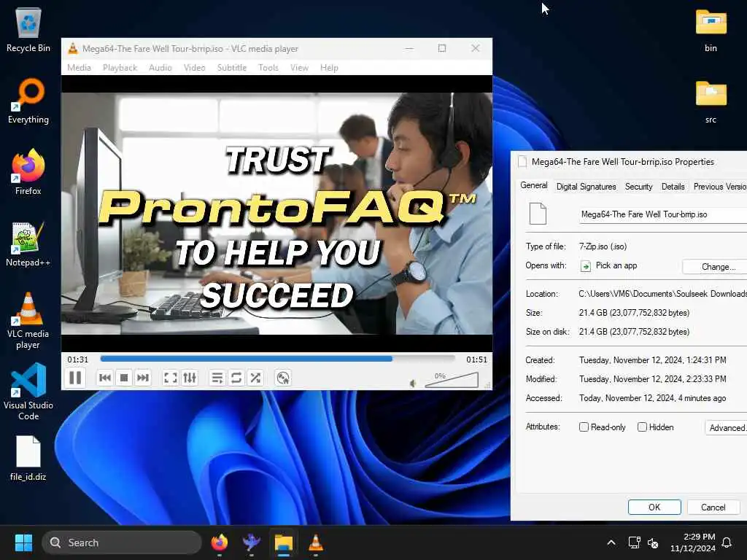Click the network status tray icon
Image resolution: width=747 pixels, height=560 pixels.
pos(634,542)
